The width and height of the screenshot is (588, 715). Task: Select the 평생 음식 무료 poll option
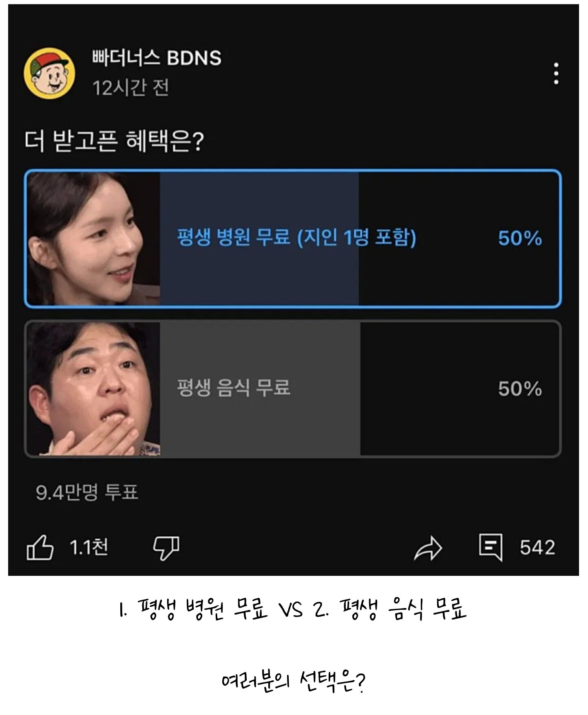coord(293,389)
